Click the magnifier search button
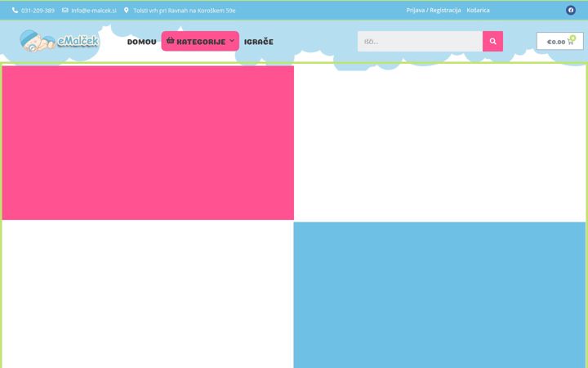 coord(492,42)
